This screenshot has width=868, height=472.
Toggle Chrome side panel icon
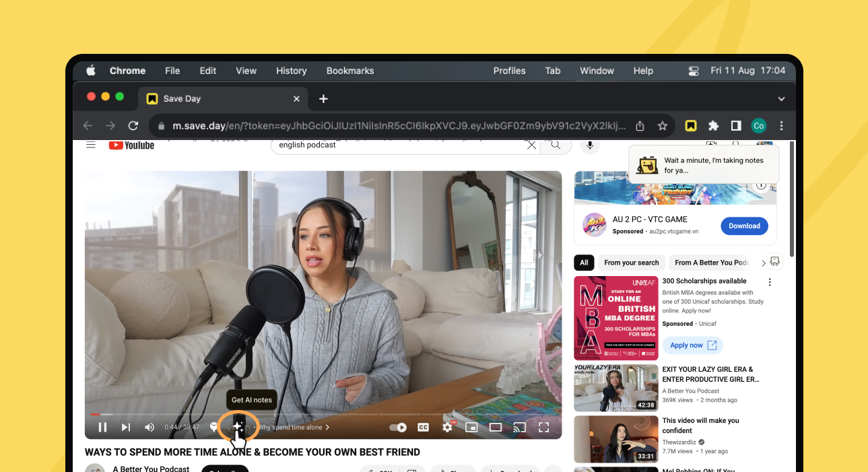[x=736, y=126]
